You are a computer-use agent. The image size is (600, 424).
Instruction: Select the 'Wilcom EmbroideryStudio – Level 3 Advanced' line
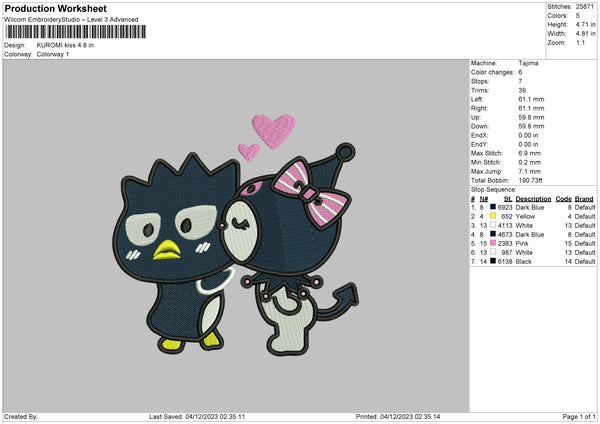coord(71,20)
